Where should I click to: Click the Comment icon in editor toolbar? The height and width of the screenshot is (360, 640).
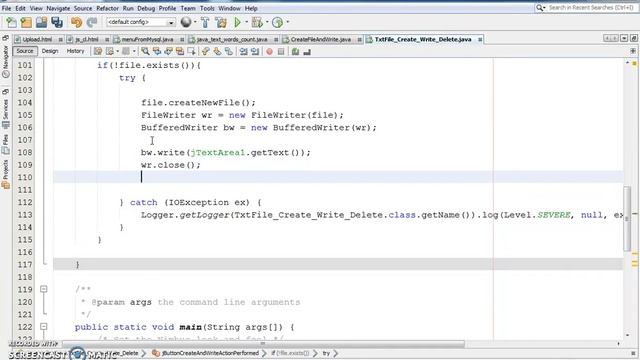coord(295,51)
